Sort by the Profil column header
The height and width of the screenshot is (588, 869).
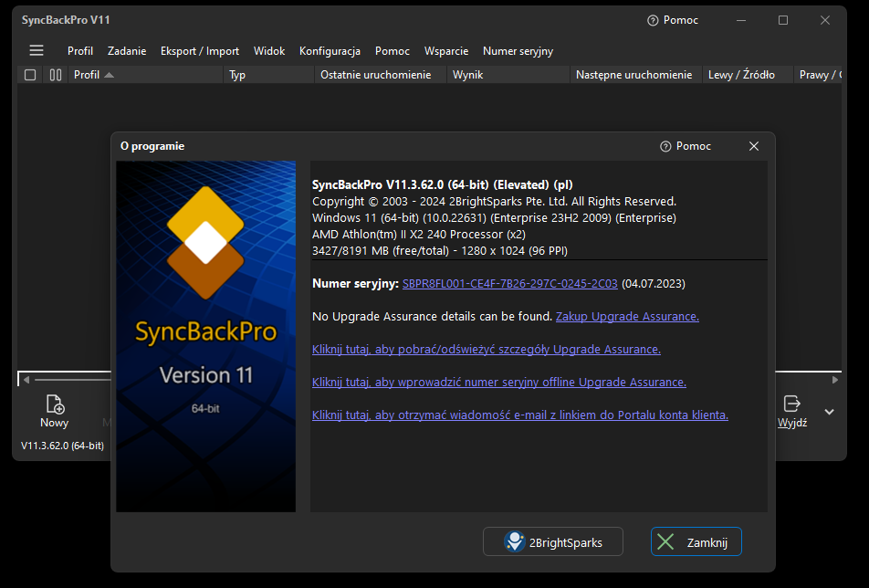pyautogui.click(x=147, y=75)
